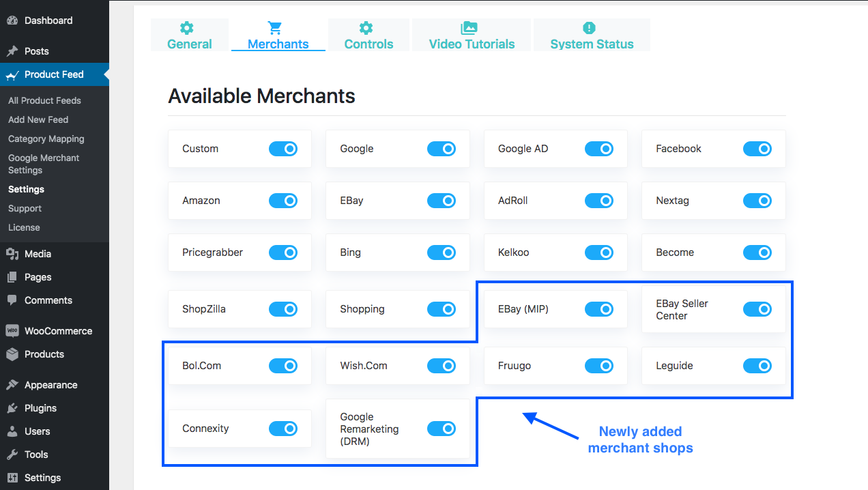Disable the Facebook merchant toggle
This screenshot has width=868, height=490.
coord(757,149)
